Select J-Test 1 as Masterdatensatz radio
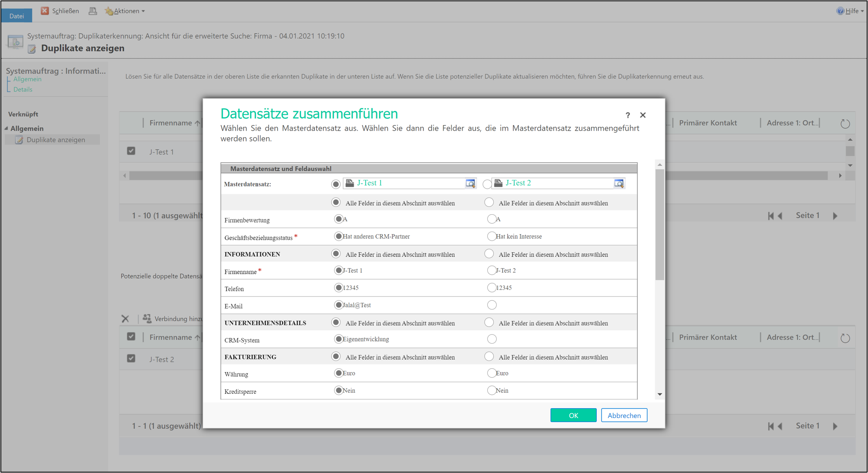868x473 pixels. pyautogui.click(x=336, y=184)
